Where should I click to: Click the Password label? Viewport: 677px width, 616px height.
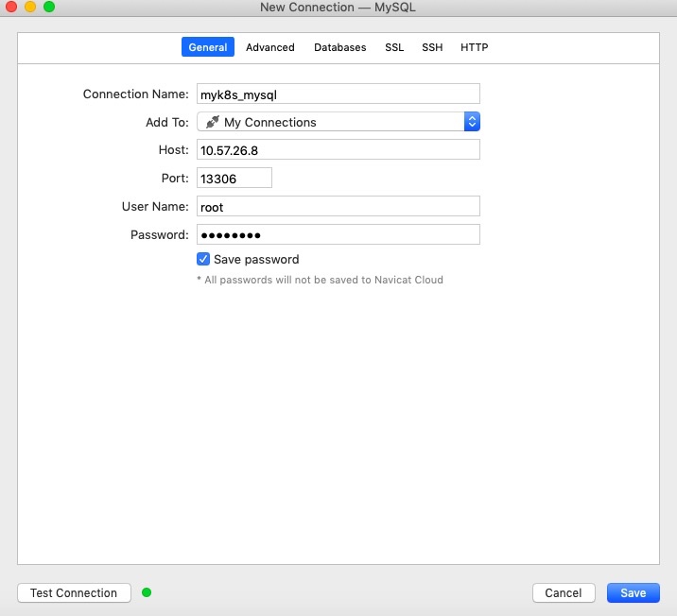point(159,234)
